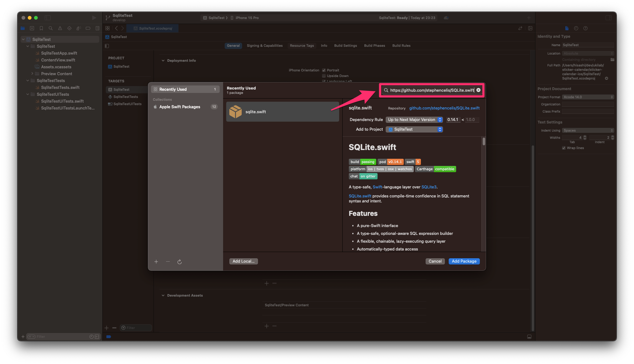Adjust the Indent width stepper
Screen dimensions: 634x364
pyautogui.click(x=612, y=138)
